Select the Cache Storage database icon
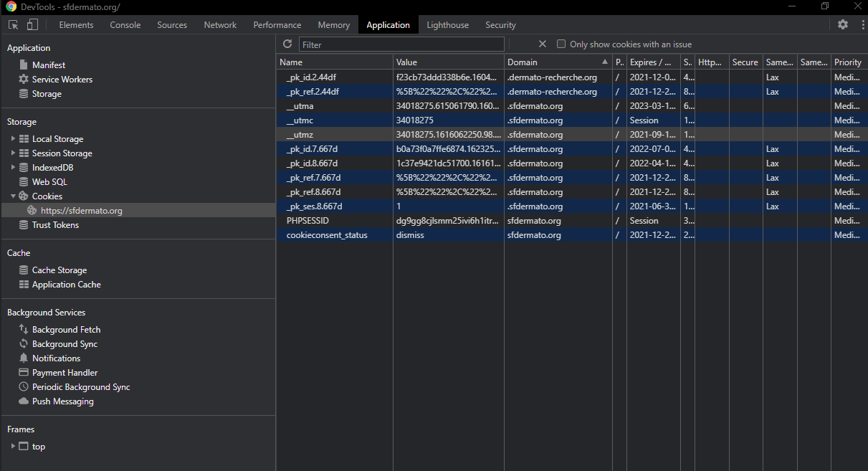The image size is (868, 471). click(24, 270)
